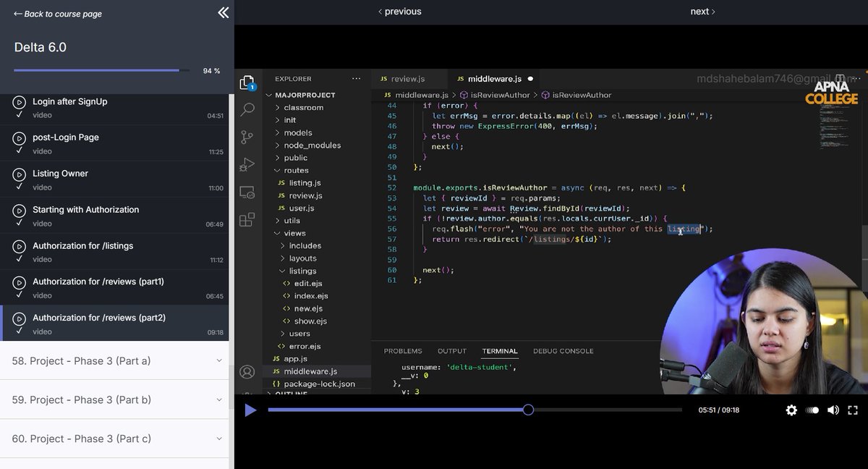This screenshot has width=868, height=469.
Task: Expand section 60 Project Phase 3 (Part c)
Action: 114,439
